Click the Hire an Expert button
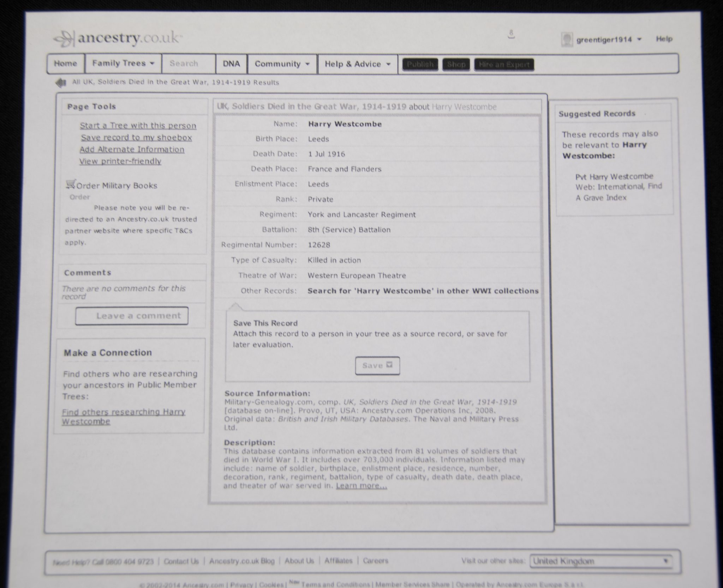723x588 pixels. [x=504, y=65]
